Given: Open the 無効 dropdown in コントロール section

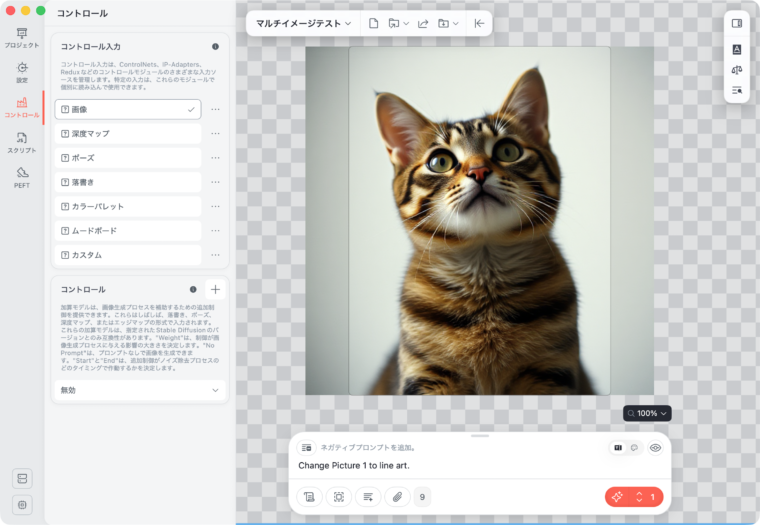Looking at the screenshot, I should (x=140, y=390).
